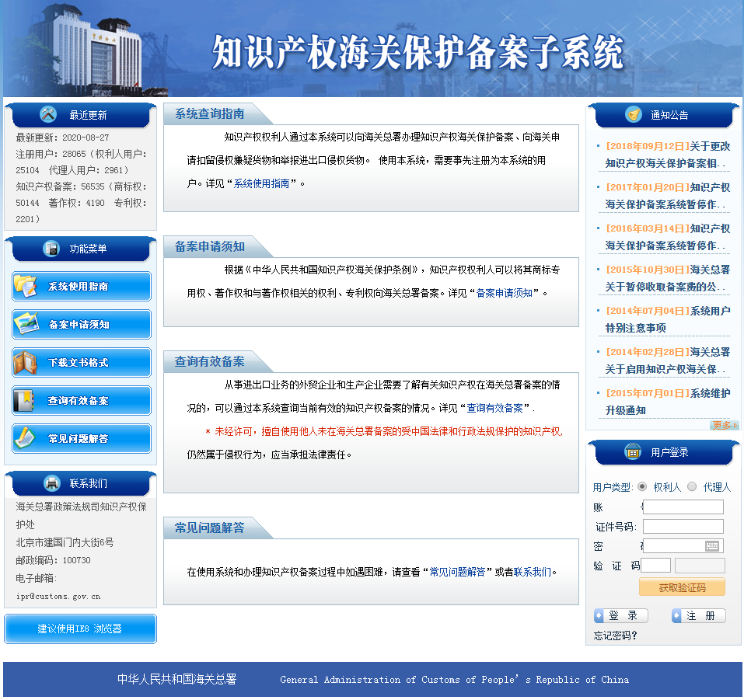Click the folder icon on 系统使用指南 button
Viewport: 744px width, 700px height.
pos(26,287)
